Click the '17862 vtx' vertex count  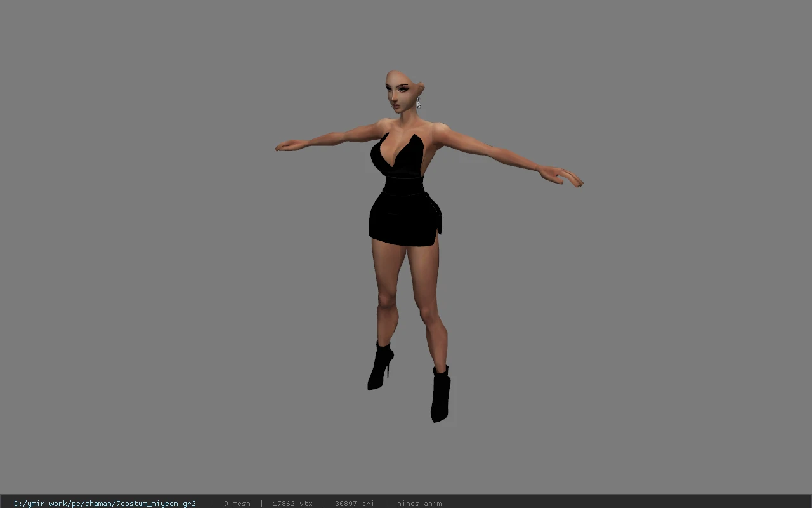pyautogui.click(x=292, y=504)
